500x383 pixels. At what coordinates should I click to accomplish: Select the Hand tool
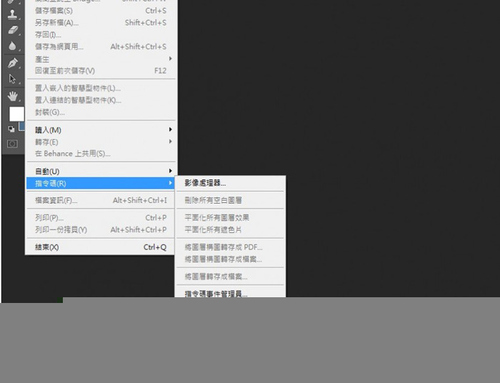tap(12, 96)
